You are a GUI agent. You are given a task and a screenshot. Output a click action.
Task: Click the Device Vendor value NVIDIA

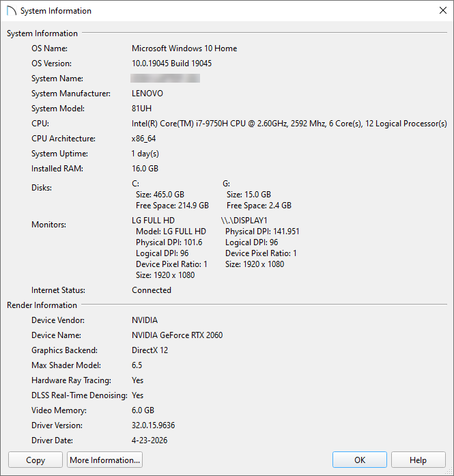145,320
